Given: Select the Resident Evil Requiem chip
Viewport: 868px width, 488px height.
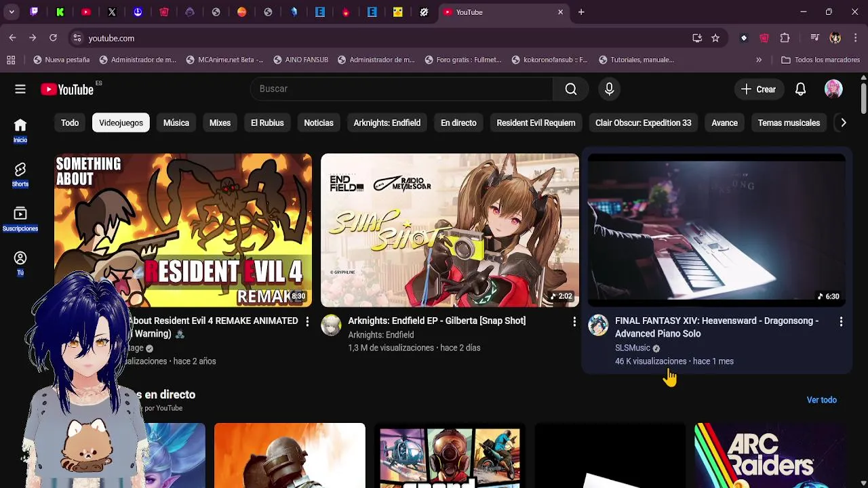Looking at the screenshot, I should coord(536,123).
